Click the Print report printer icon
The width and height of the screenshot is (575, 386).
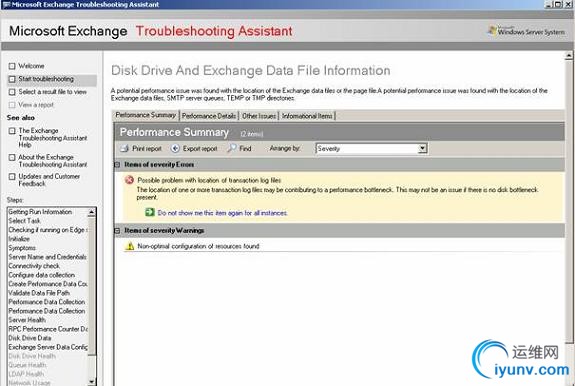pos(125,148)
